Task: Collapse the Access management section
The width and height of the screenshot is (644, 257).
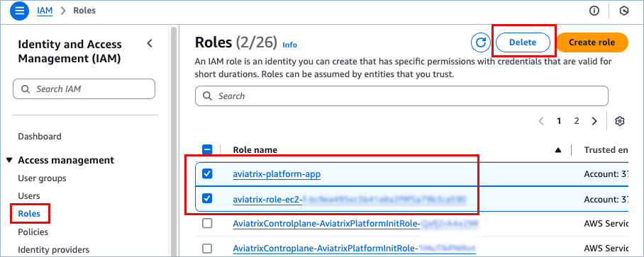Action: point(10,160)
